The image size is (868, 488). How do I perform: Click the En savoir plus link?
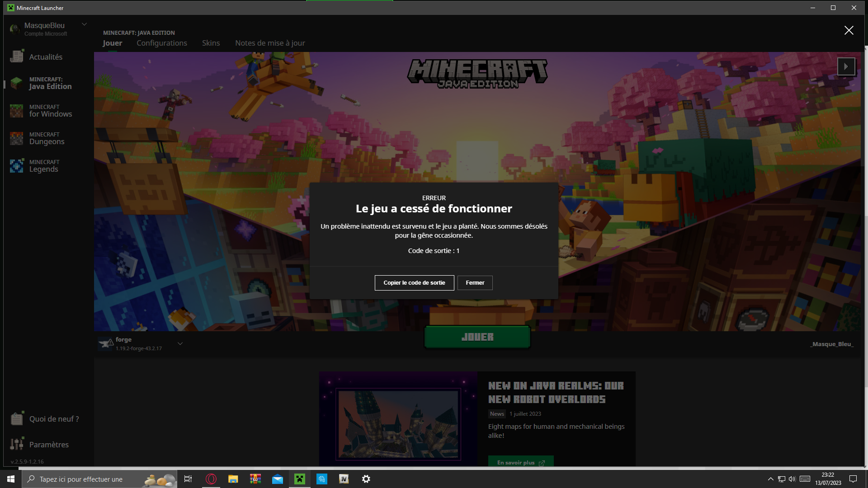coord(521,462)
